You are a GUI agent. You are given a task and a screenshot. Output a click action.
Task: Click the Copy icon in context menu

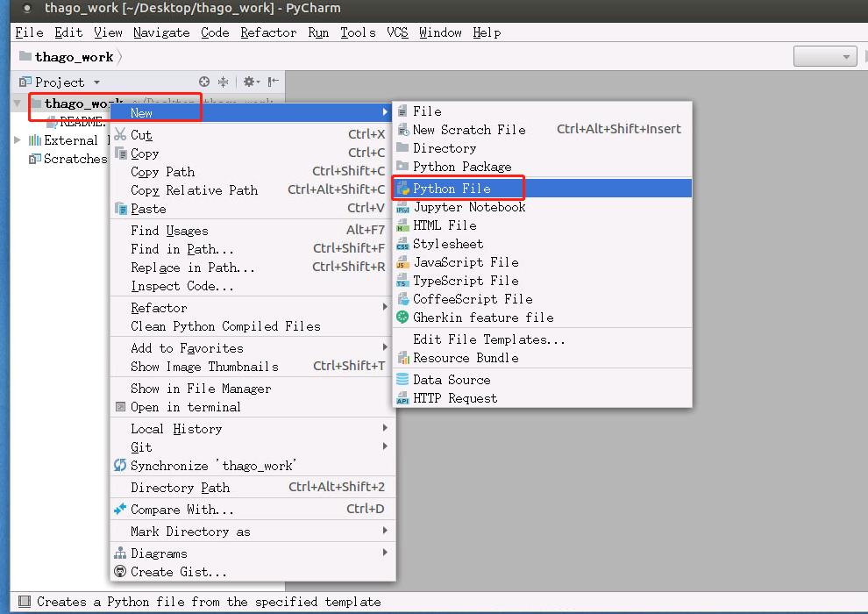120,153
